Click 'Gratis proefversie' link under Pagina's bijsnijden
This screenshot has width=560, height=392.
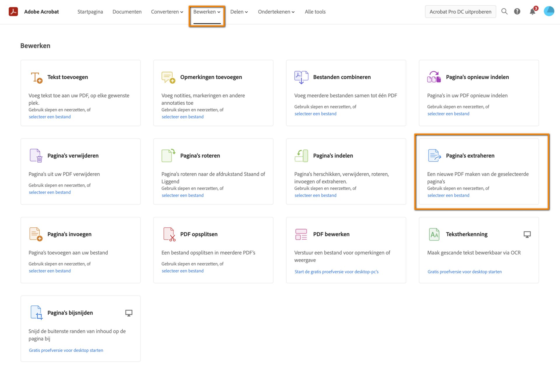click(x=66, y=350)
